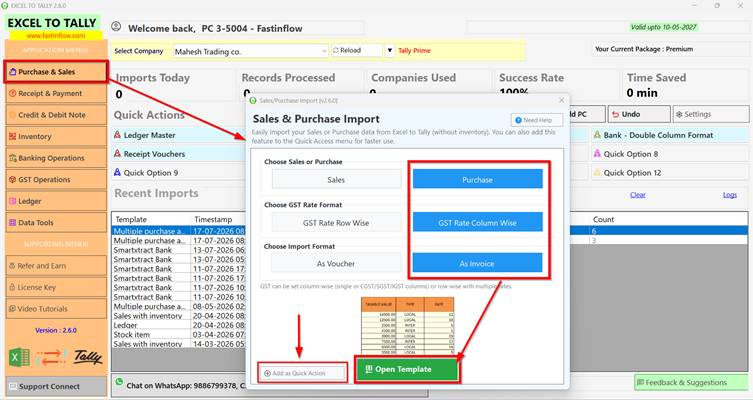The width and height of the screenshot is (753, 400).
Task: Click the GST Operations menu icon
Action: pyautogui.click(x=12, y=180)
